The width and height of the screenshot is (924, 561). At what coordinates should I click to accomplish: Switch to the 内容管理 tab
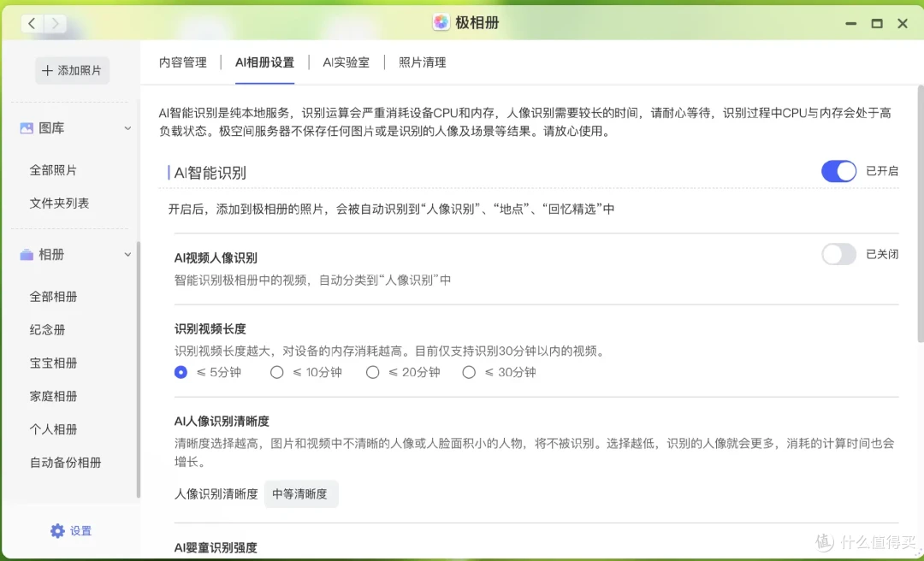[x=183, y=62]
